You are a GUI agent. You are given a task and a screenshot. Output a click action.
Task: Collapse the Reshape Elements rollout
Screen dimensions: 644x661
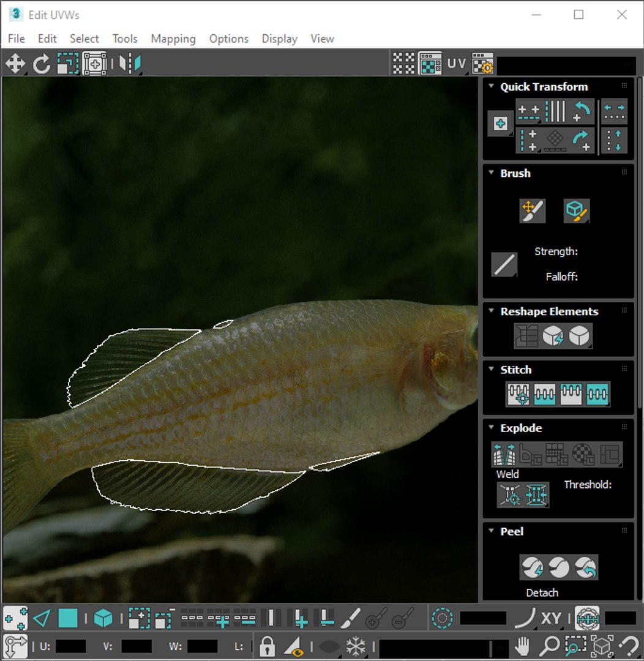coord(491,311)
